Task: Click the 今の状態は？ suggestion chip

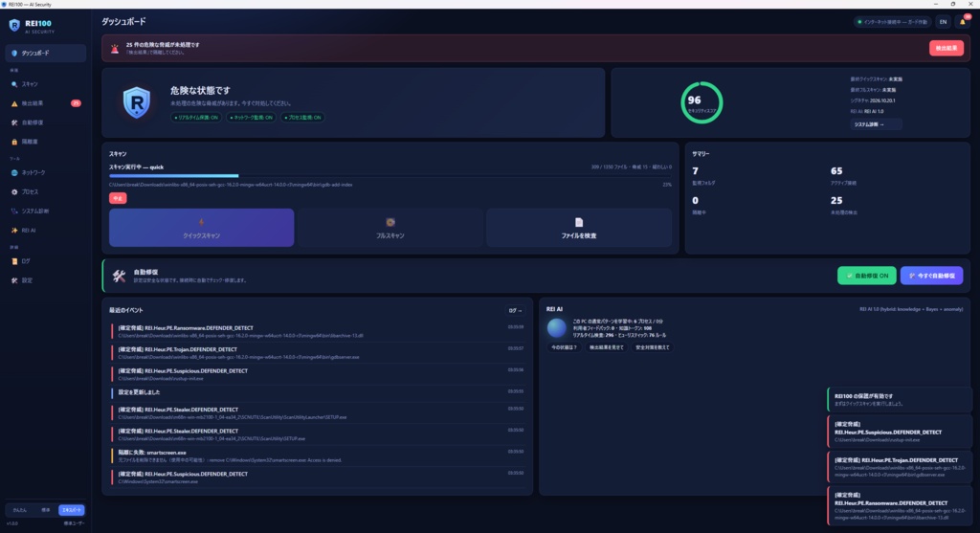Action: tap(564, 347)
